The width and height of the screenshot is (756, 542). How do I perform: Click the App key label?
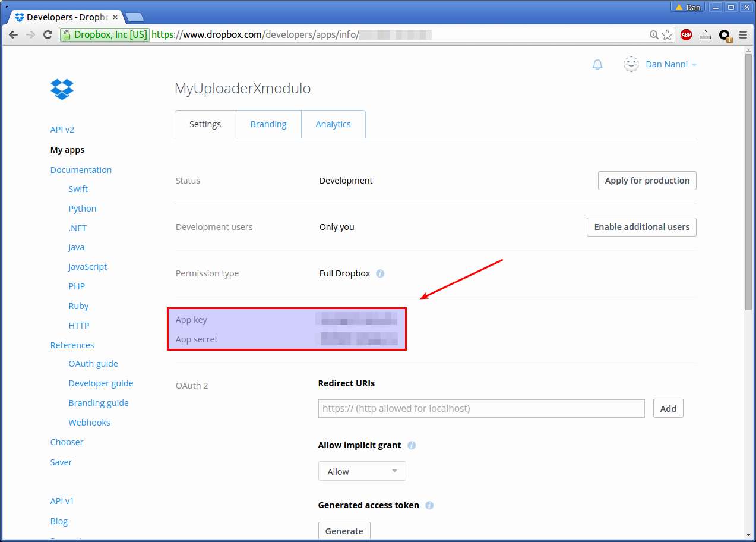click(x=192, y=320)
